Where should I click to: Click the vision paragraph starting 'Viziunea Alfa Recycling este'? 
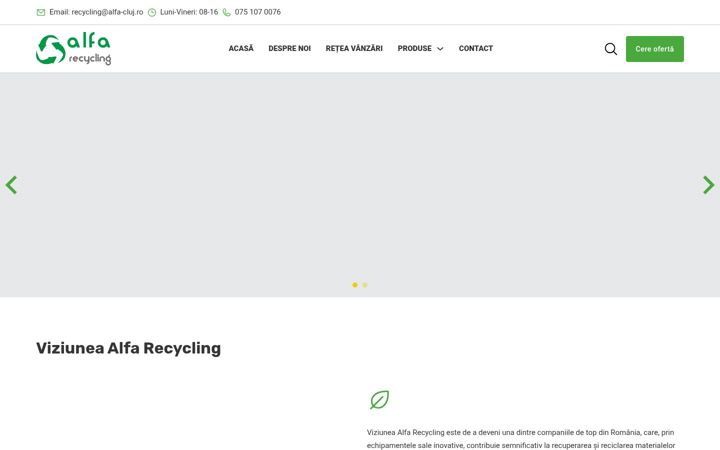click(521, 439)
